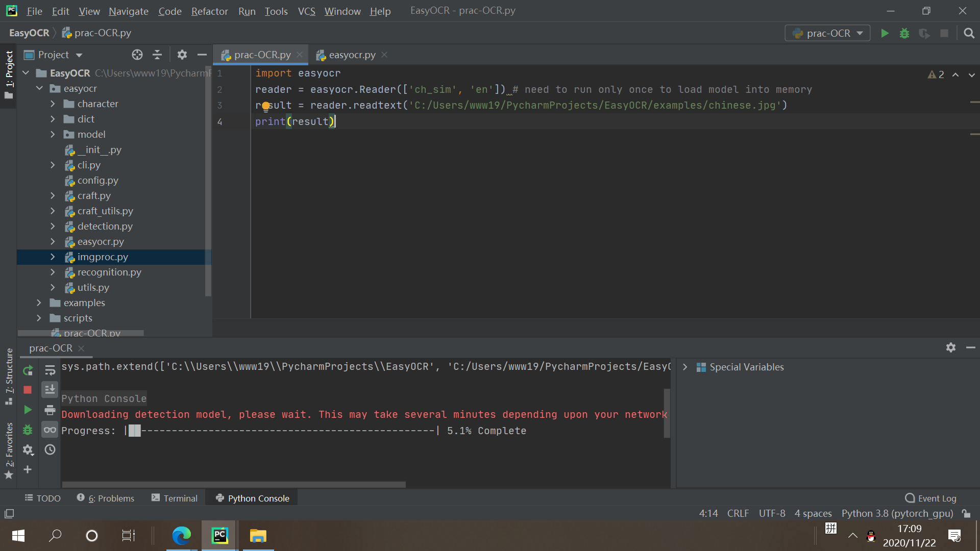This screenshot has width=980, height=551.
Task: Switch to the easyocr.py editor tab
Action: click(x=351, y=55)
